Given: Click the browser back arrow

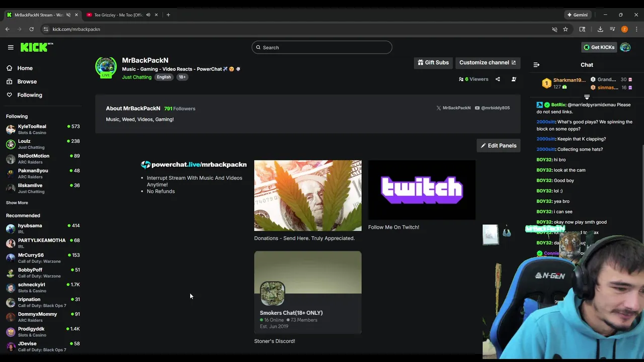Looking at the screenshot, I should point(8,29).
